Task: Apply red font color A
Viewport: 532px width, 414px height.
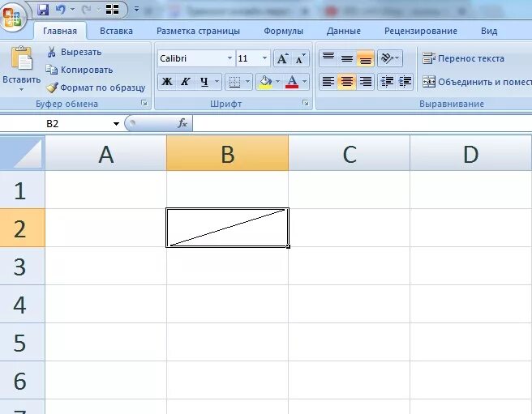Action: click(x=292, y=82)
